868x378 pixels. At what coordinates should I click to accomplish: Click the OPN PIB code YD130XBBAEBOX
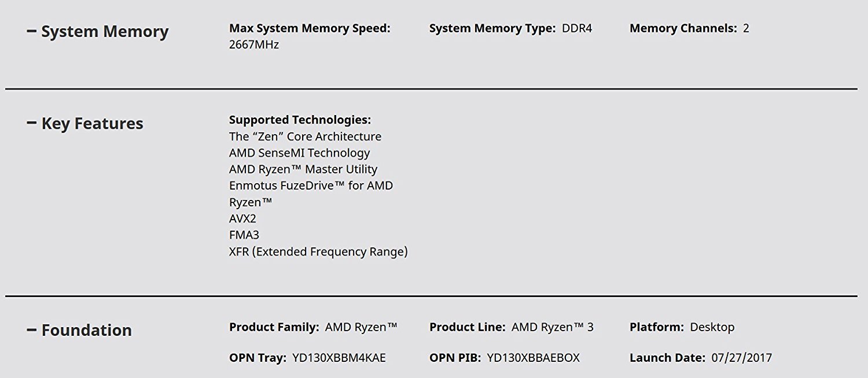coord(533,357)
